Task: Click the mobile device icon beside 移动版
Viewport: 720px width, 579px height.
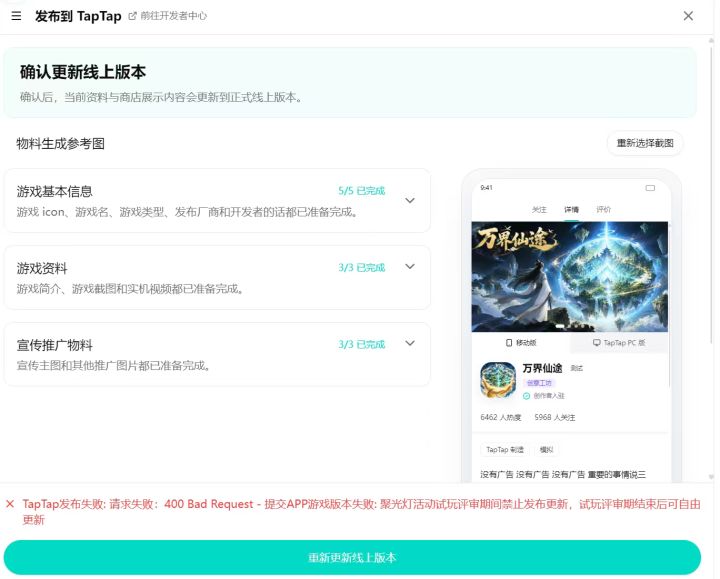Action: (509, 343)
